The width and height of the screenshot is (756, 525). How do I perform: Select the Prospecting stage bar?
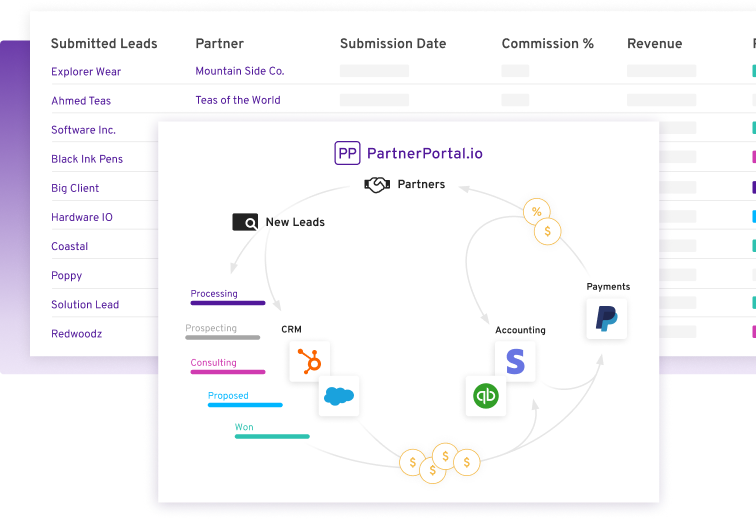(x=223, y=337)
